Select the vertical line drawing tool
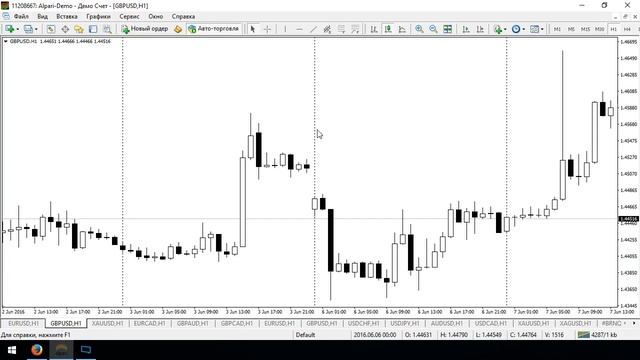 (285, 29)
